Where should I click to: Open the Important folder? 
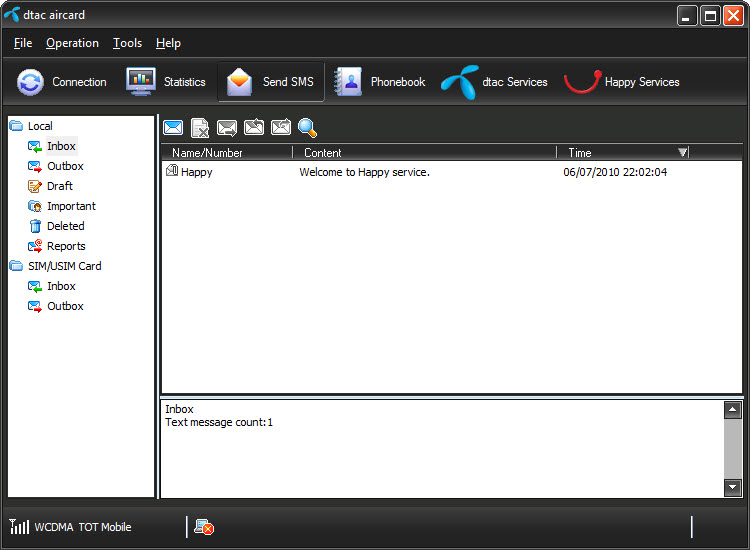[62, 206]
